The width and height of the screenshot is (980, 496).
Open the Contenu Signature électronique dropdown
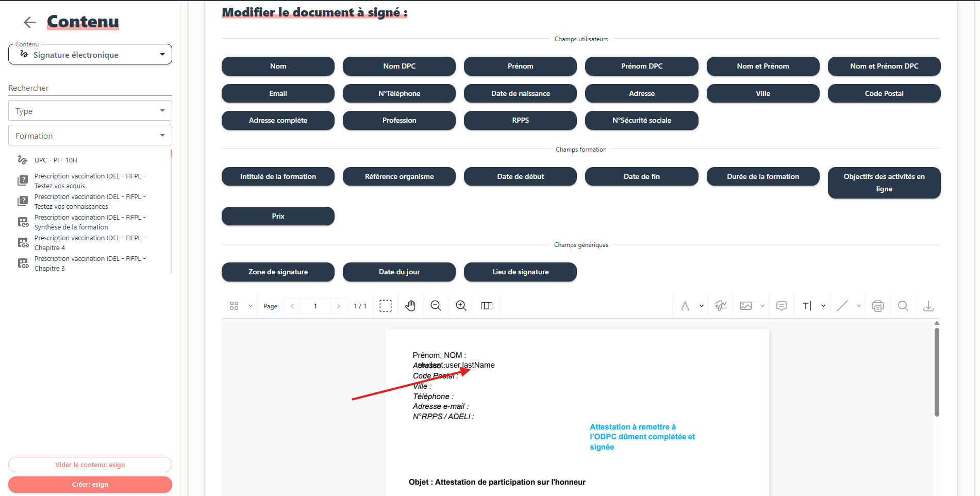click(90, 54)
